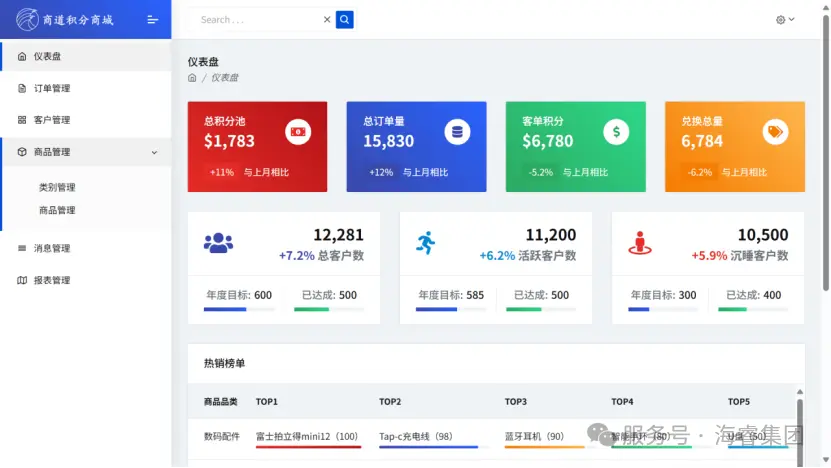Click the home icon in breadcrumb
The width and height of the screenshot is (831, 468).
pos(192,78)
